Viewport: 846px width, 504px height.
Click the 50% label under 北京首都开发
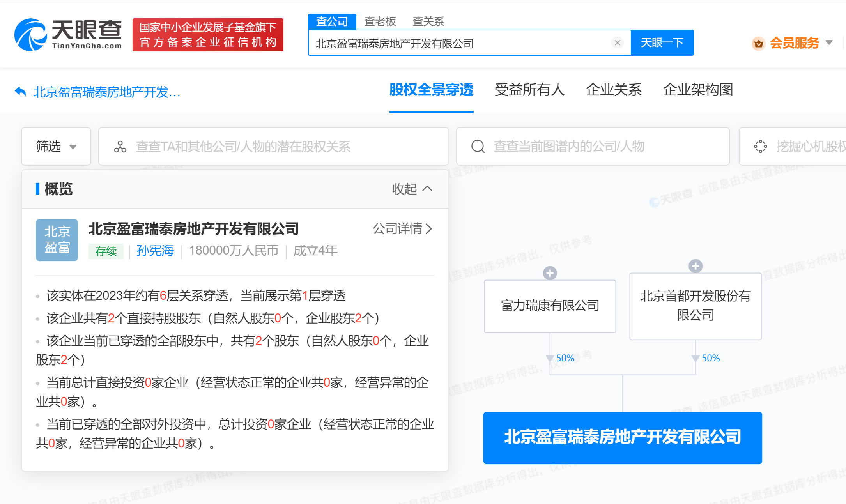(x=711, y=358)
